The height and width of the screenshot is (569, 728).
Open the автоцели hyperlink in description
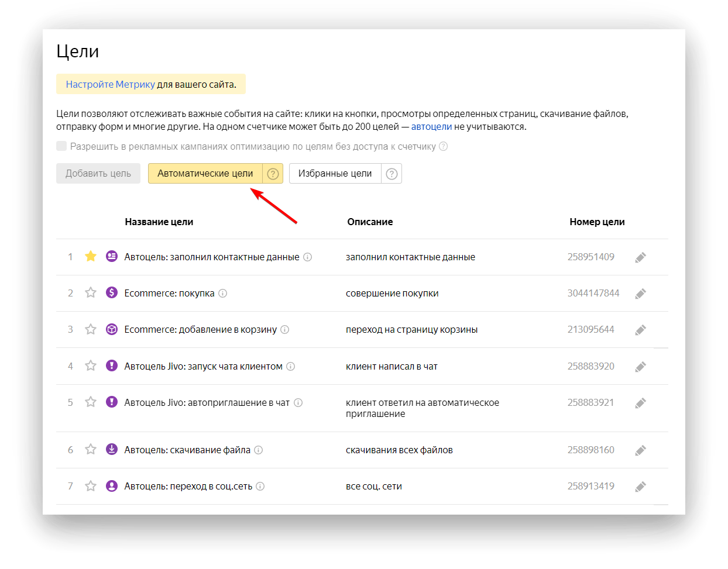pyautogui.click(x=431, y=126)
